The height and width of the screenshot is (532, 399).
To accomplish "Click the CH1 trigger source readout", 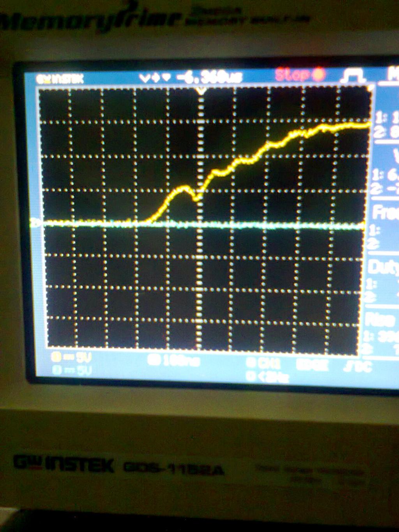I will pos(263,364).
